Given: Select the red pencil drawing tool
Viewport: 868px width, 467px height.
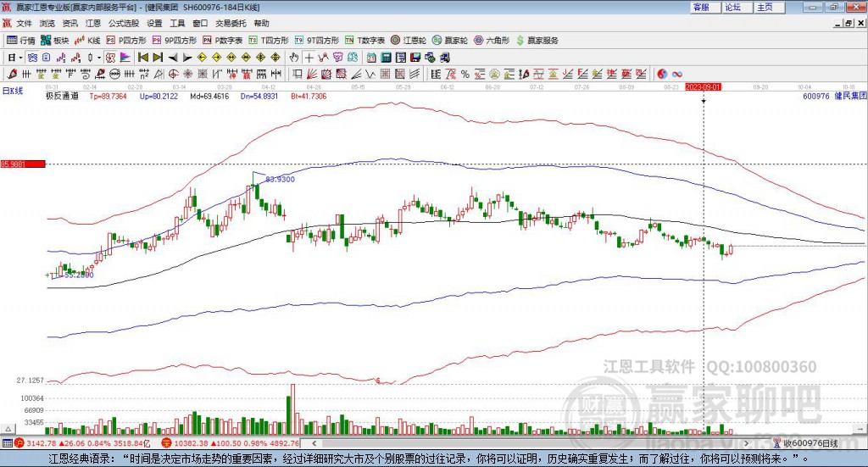Looking at the screenshot, I should (x=12, y=74).
